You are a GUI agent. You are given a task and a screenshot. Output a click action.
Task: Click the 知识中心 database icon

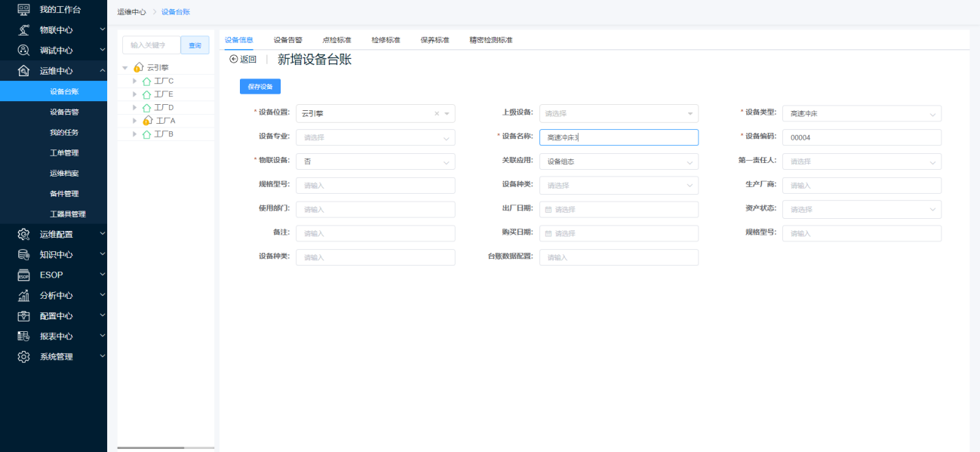point(23,254)
